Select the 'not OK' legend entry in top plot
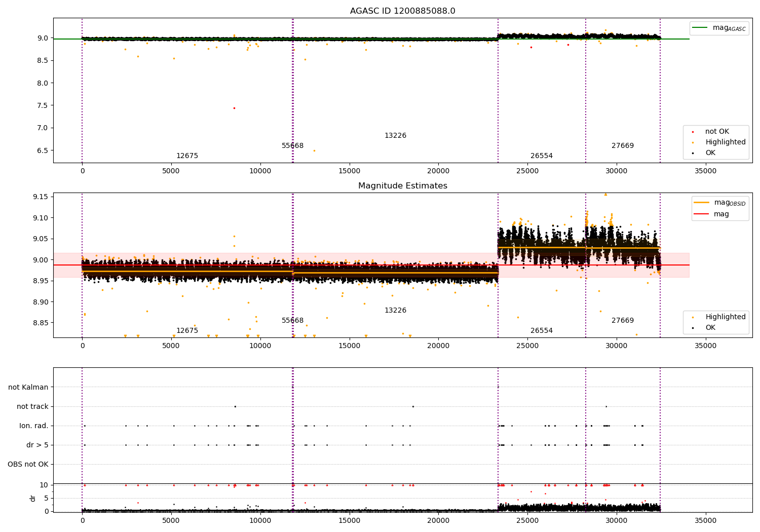 click(716, 132)
